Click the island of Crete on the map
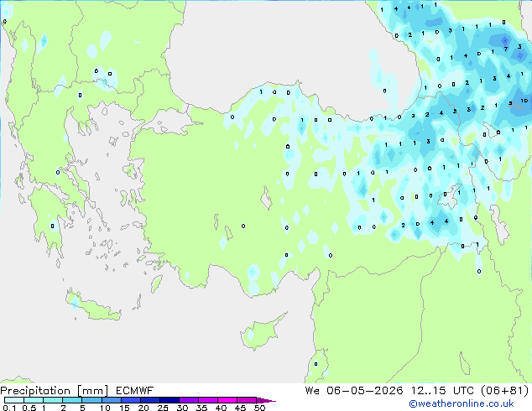This screenshot has height=411, width=532. [92, 305]
